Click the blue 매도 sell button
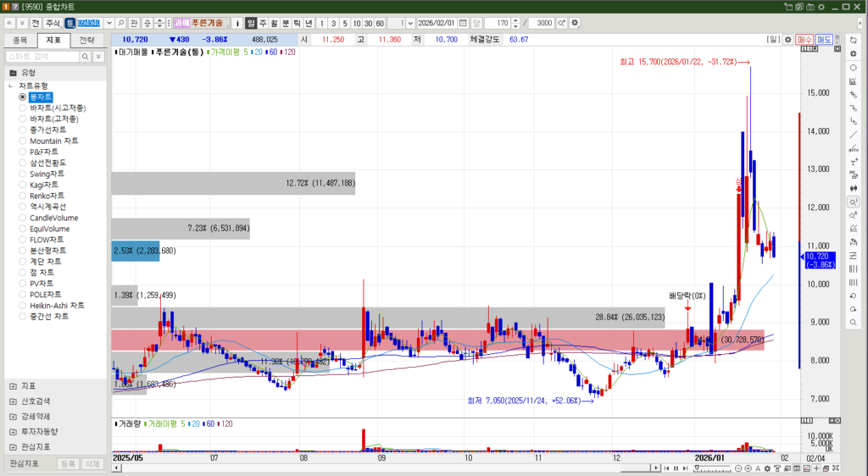868x476 pixels. [x=824, y=40]
